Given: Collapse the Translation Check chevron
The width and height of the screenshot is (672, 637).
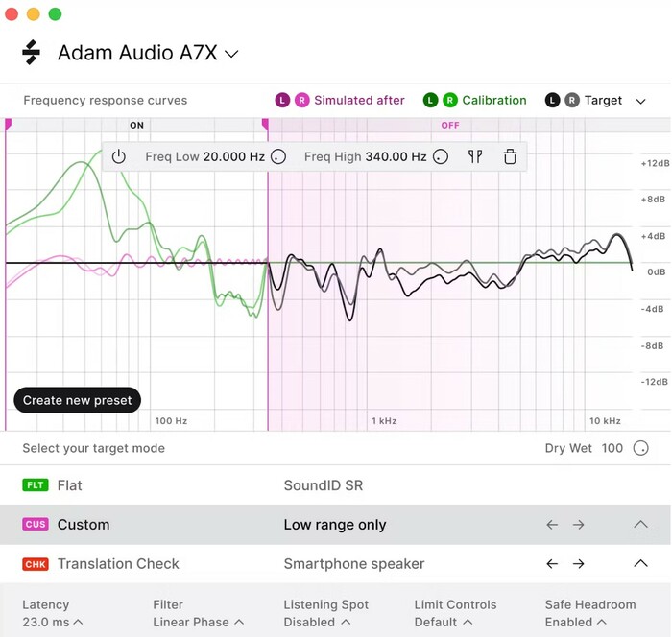Looking at the screenshot, I should click(640, 563).
